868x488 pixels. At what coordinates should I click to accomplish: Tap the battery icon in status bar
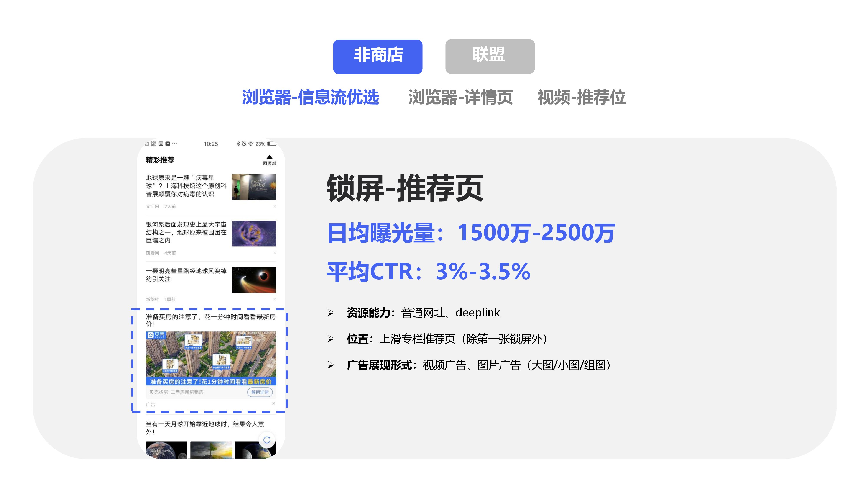pyautogui.click(x=272, y=144)
